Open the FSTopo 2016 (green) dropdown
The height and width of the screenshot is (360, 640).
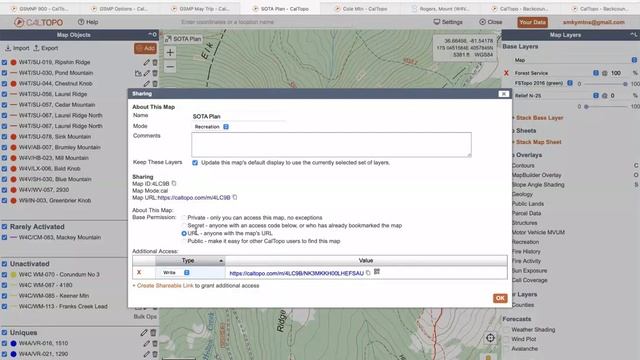coord(570,83)
